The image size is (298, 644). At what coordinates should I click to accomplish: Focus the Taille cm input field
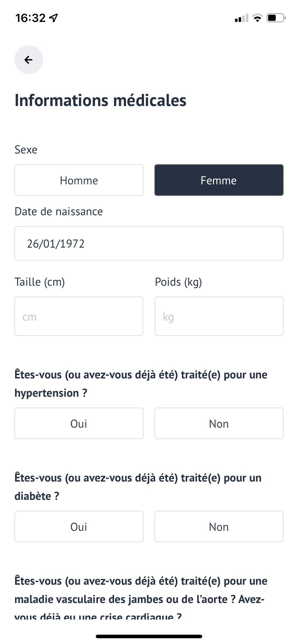click(79, 316)
